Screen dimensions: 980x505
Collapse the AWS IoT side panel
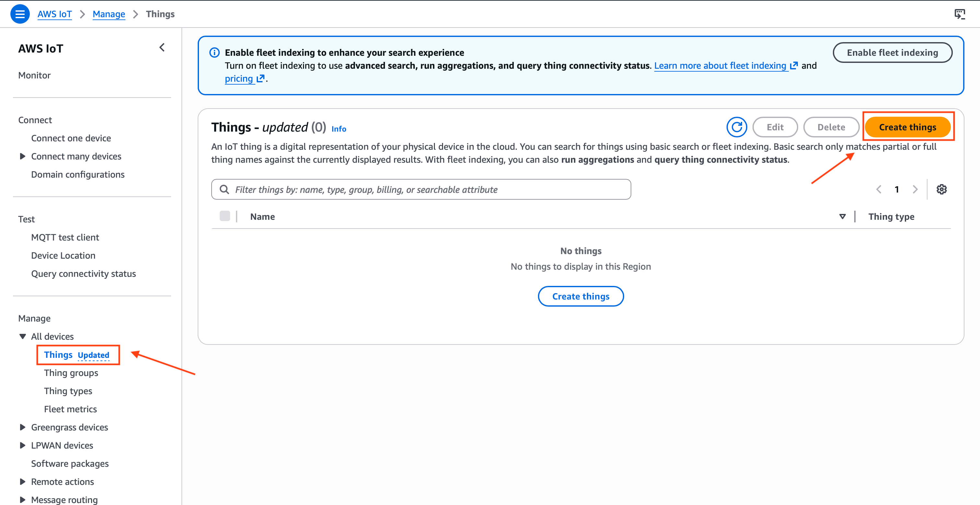pos(162,47)
